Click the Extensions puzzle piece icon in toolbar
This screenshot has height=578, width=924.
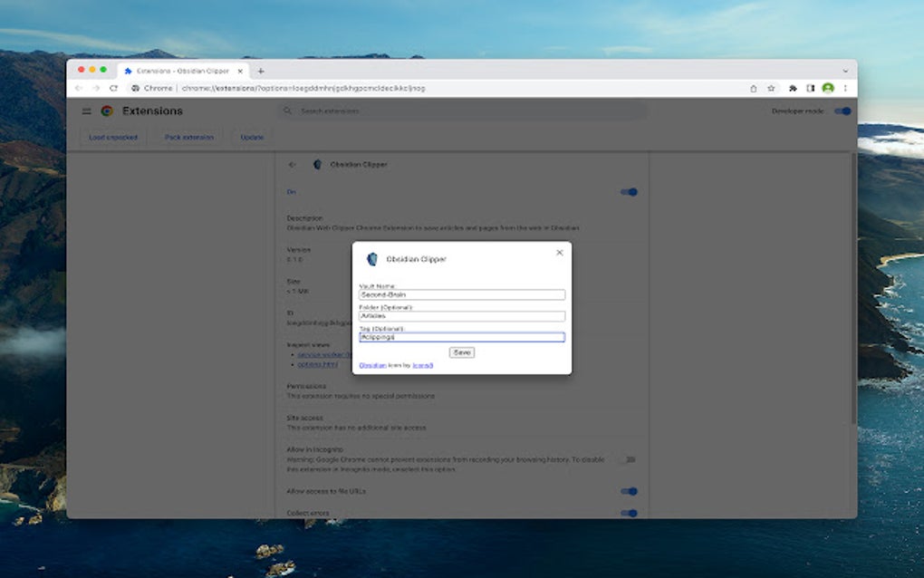792,88
